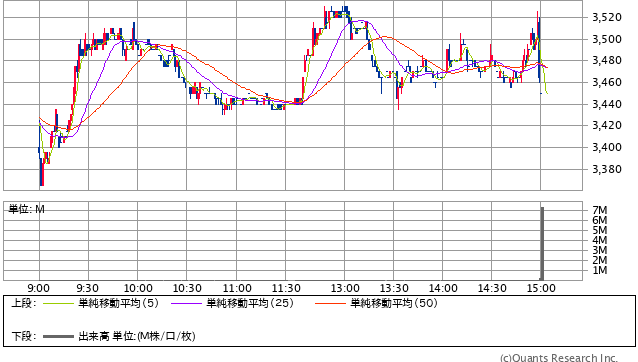Click the gray 出来高 legend line
Screen dimensions: 638x362
coord(58,336)
